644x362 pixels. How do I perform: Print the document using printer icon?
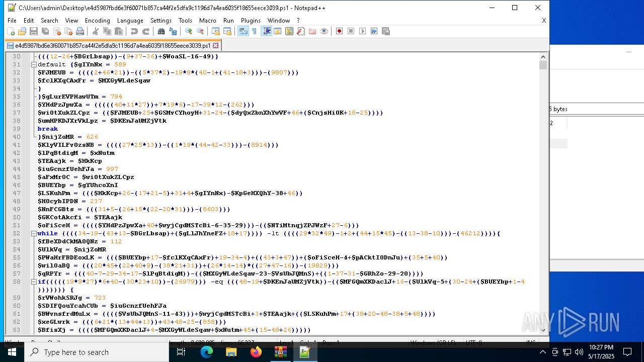point(80,31)
